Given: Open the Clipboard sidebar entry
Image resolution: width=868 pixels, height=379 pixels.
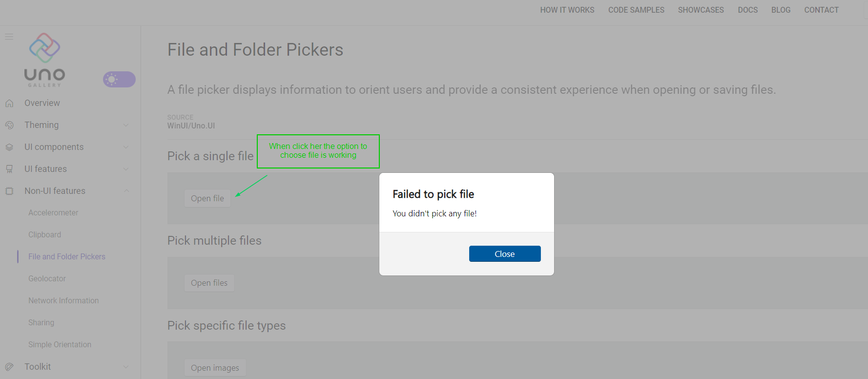Looking at the screenshot, I should point(44,234).
